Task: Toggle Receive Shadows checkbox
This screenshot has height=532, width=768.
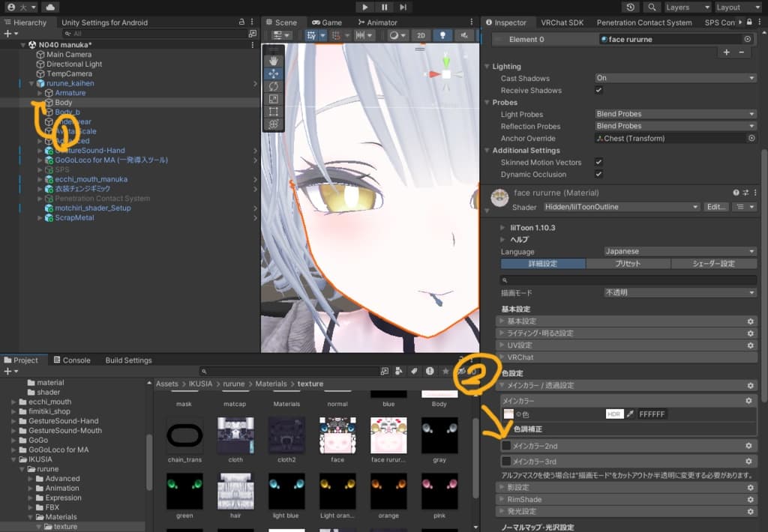Action: [x=598, y=90]
